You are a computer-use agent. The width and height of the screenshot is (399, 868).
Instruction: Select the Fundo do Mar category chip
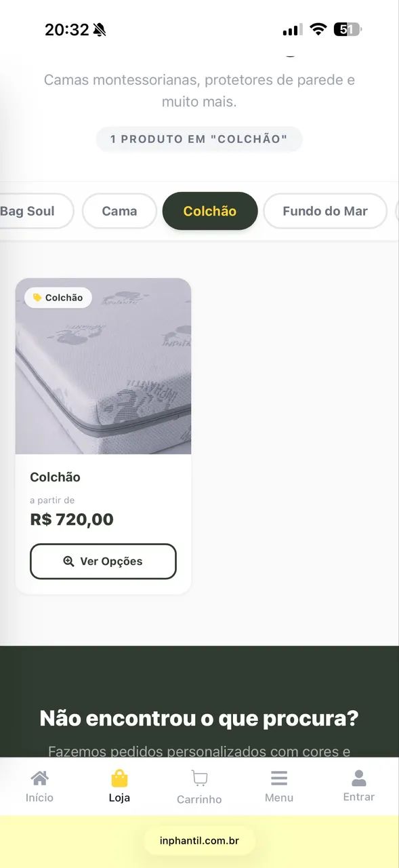[x=325, y=211]
